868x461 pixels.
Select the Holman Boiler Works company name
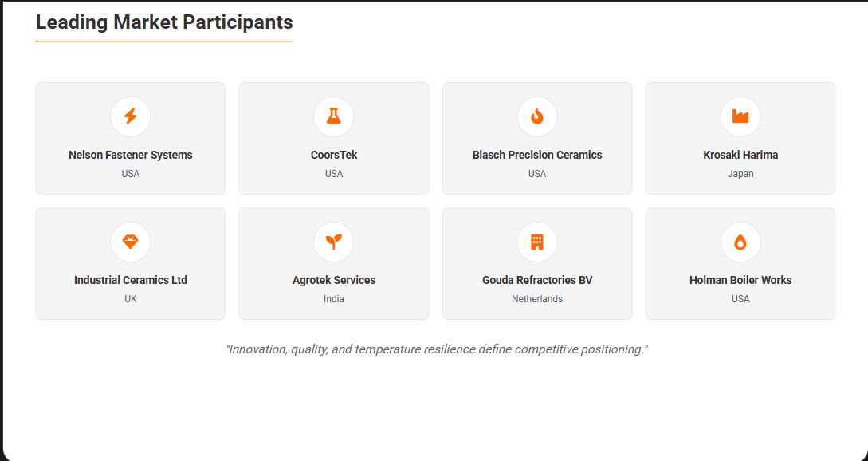(740, 280)
